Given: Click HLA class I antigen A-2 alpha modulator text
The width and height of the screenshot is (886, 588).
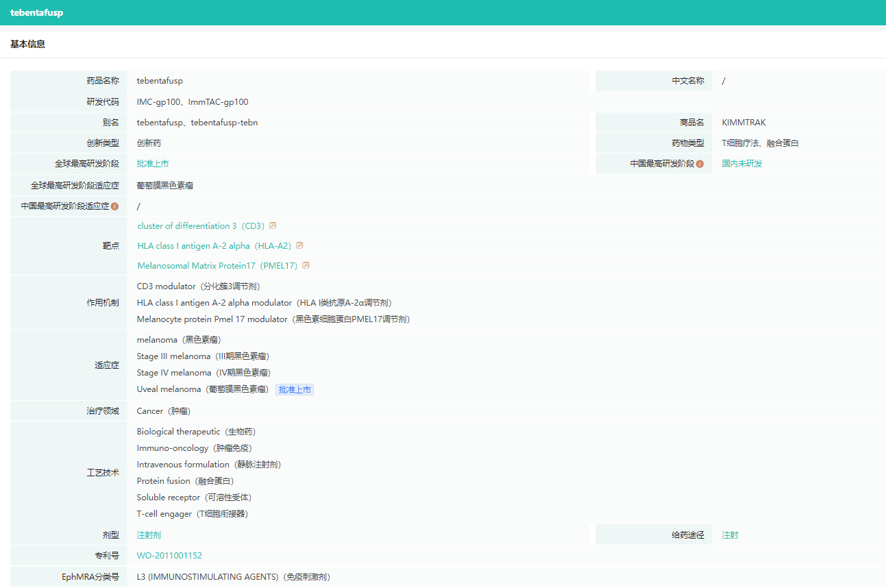Looking at the screenshot, I should click(x=264, y=303).
